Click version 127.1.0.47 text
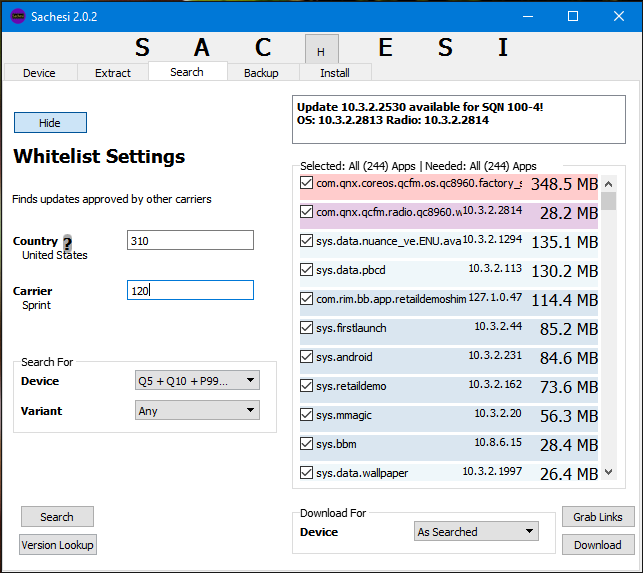 pos(495,297)
